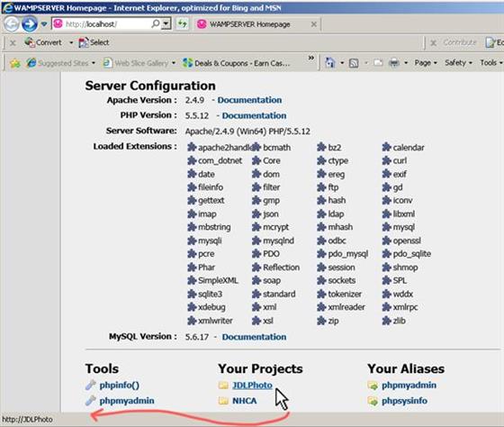This screenshot has height=427, width=504.
Task: Click the Convert toolbar button
Action: 43,42
